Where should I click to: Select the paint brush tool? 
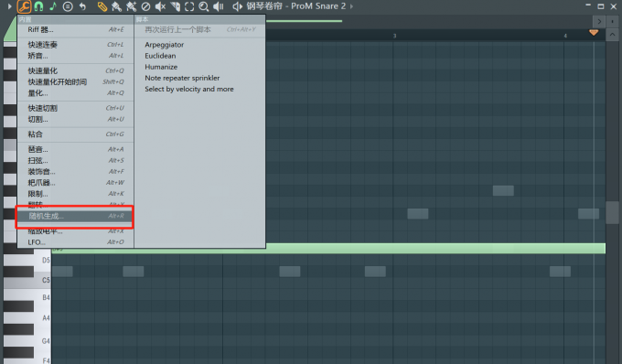[116, 6]
